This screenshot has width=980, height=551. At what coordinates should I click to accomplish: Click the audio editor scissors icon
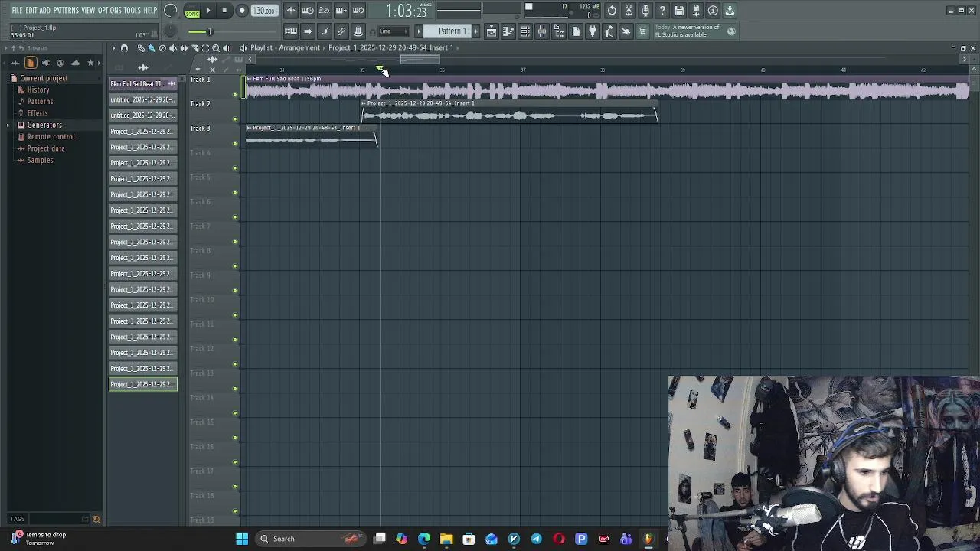pyautogui.click(x=629, y=11)
